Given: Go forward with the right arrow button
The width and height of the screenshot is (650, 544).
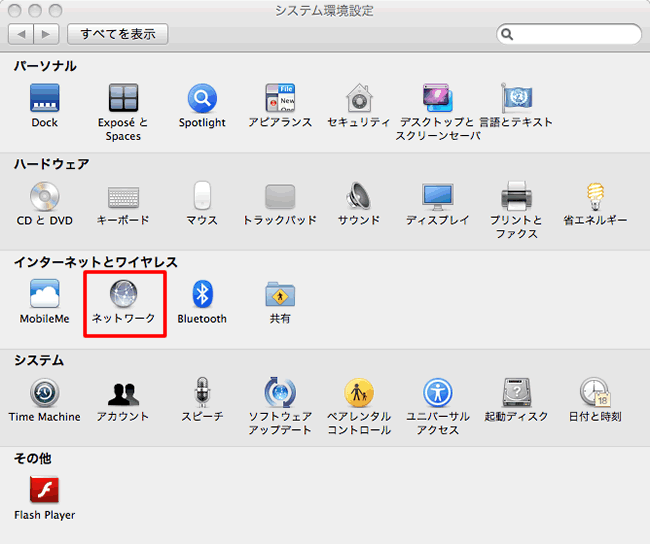Looking at the screenshot, I should point(46,34).
